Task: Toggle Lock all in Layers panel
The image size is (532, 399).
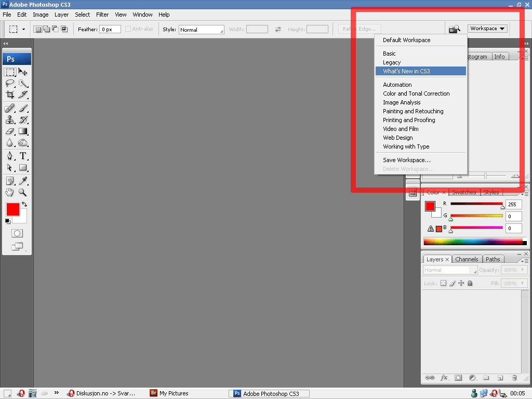Action: 470,283
